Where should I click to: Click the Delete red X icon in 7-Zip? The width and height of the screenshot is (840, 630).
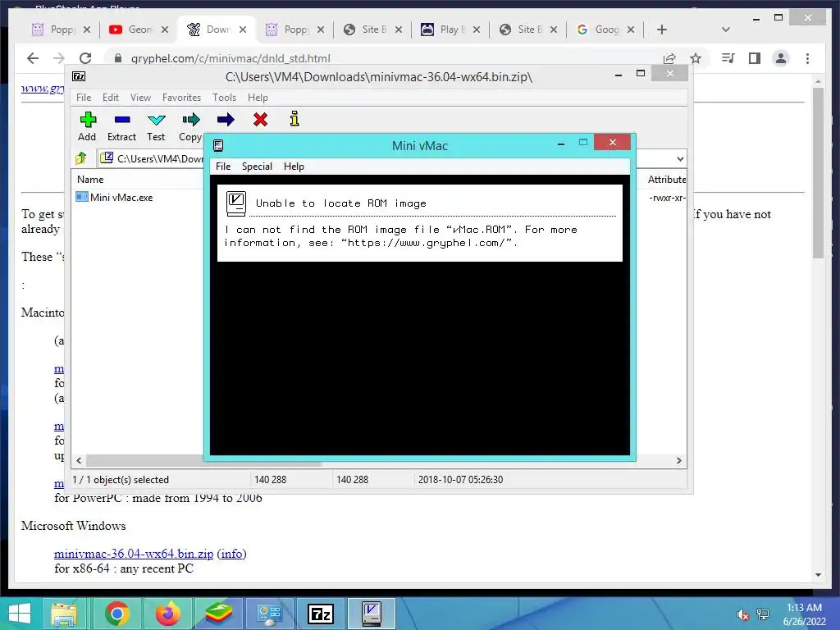pos(260,120)
